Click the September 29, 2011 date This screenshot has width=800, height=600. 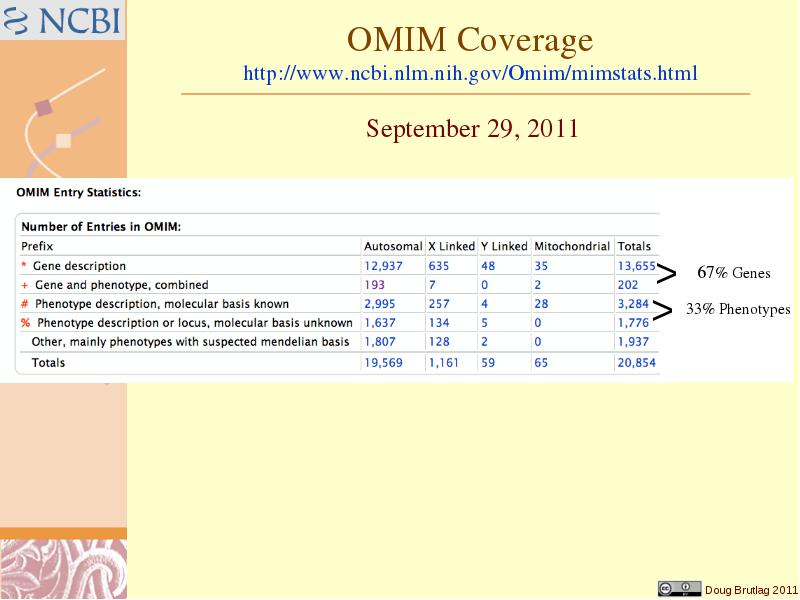(472, 128)
